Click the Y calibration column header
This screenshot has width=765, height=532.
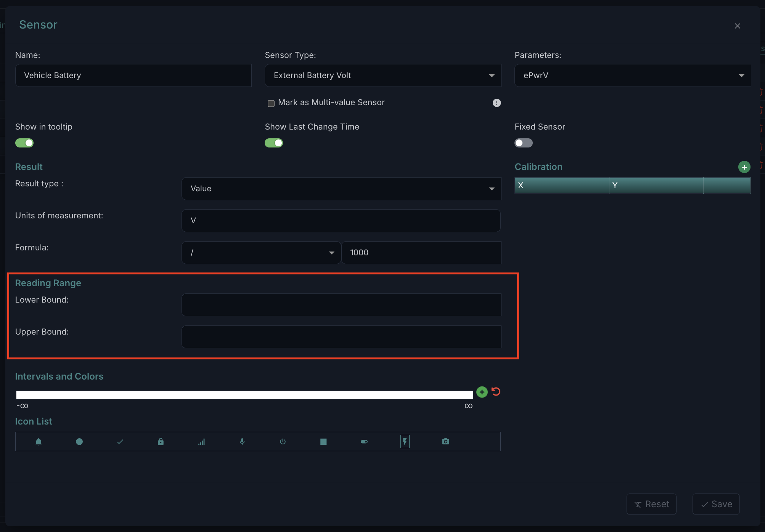click(656, 186)
